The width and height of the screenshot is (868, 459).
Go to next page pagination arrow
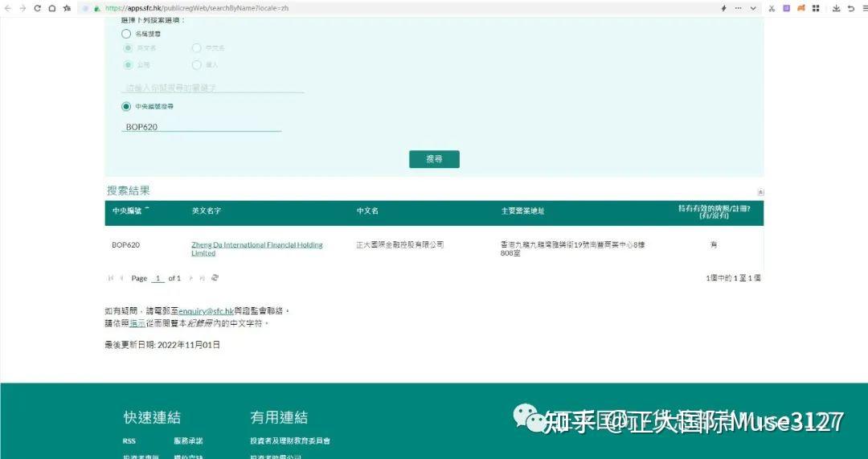tap(191, 278)
